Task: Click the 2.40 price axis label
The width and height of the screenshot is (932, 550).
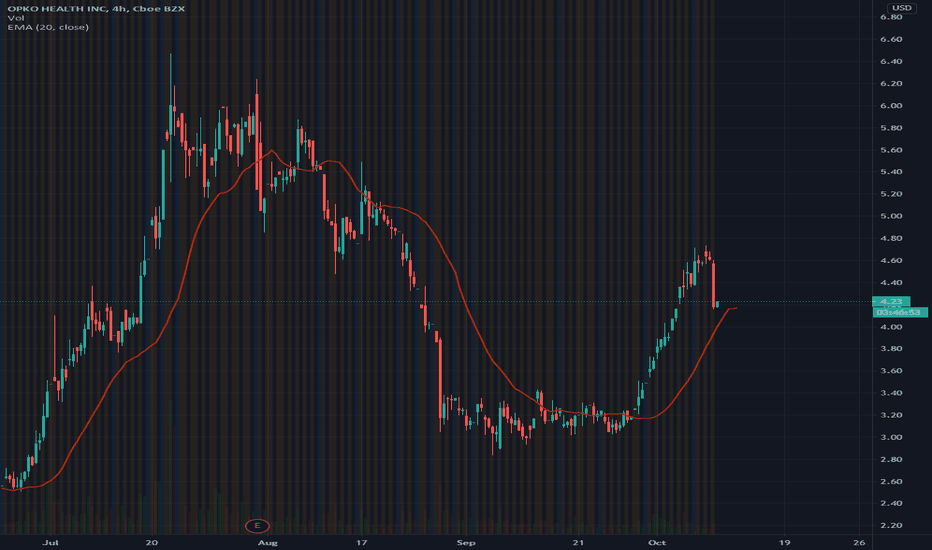Action: click(x=891, y=503)
